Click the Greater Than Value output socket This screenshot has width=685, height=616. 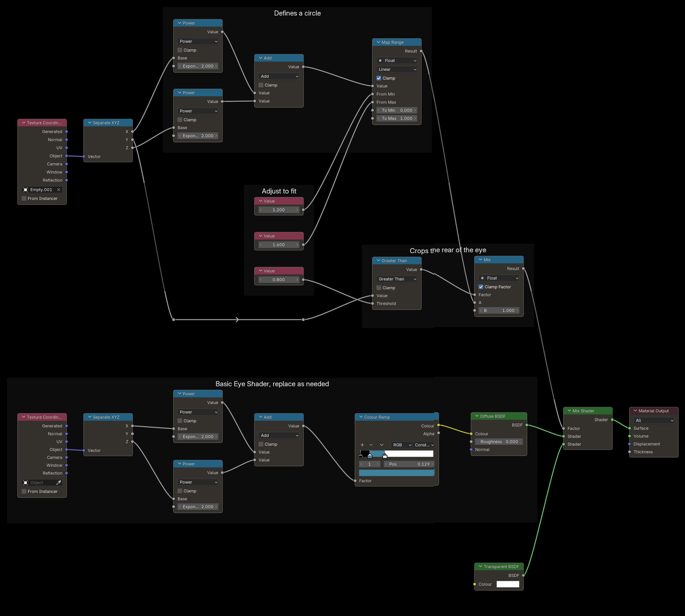coord(421,269)
